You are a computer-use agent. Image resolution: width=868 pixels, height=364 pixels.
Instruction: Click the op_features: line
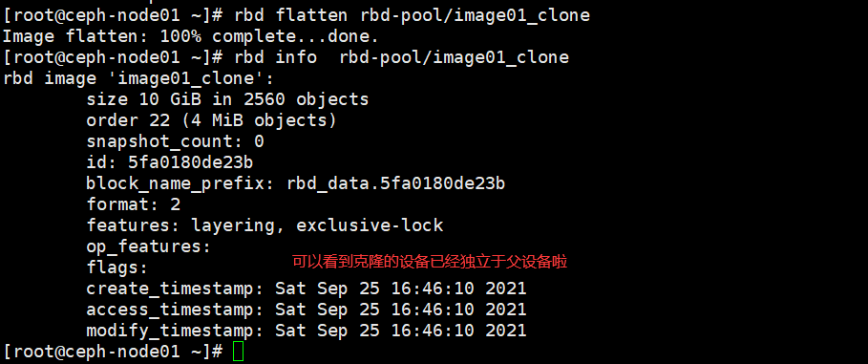149,247
